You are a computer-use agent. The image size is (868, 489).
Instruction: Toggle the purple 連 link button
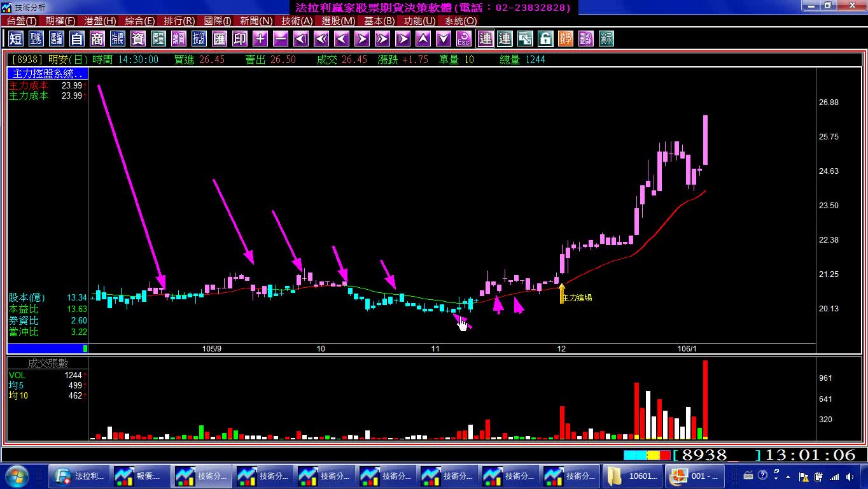click(486, 39)
